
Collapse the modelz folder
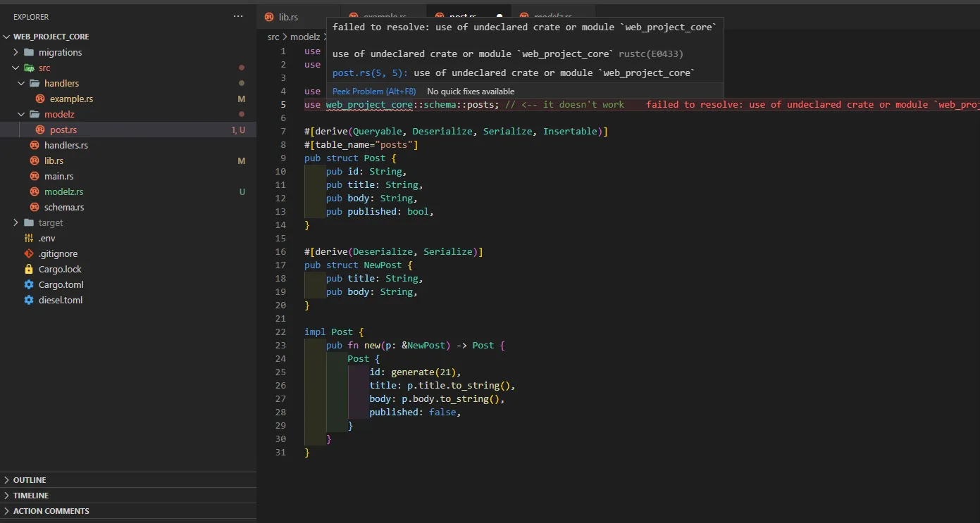pyautogui.click(x=22, y=115)
